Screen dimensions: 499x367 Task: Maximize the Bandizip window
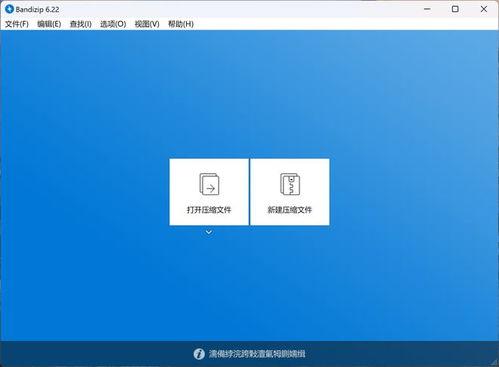(x=455, y=9)
